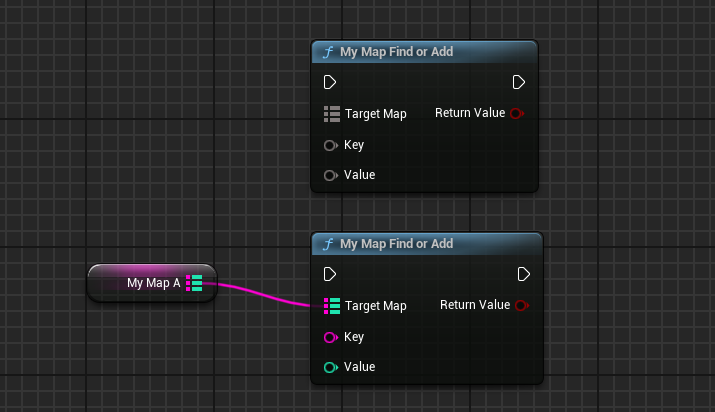Click the gray unconnected Value input pin
The width and height of the screenshot is (715, 412).
coord(331,175)
